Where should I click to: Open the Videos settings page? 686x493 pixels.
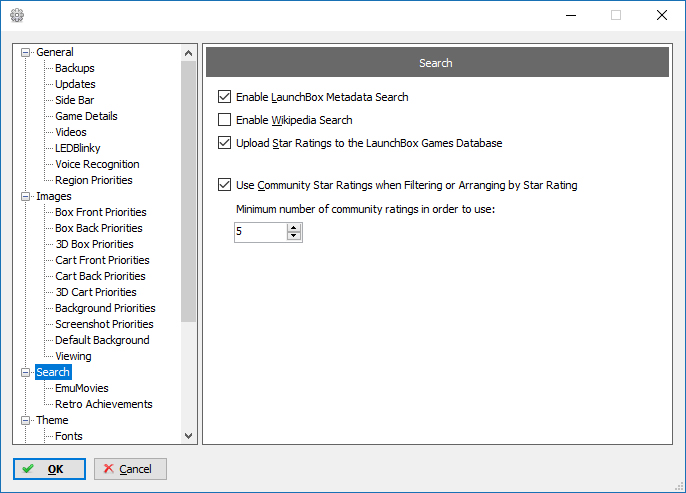point(71,132)
